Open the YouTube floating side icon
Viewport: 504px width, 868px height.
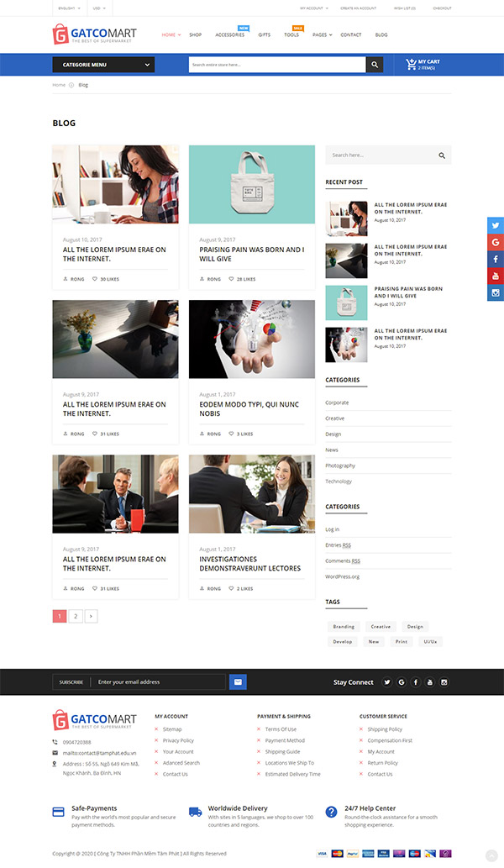[496, 276]
